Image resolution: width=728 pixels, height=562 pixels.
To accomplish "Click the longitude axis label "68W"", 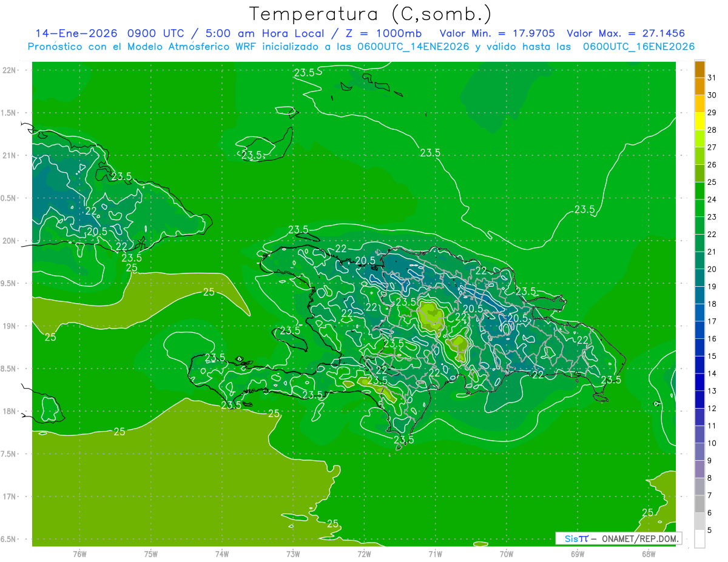I will (649, 555).
